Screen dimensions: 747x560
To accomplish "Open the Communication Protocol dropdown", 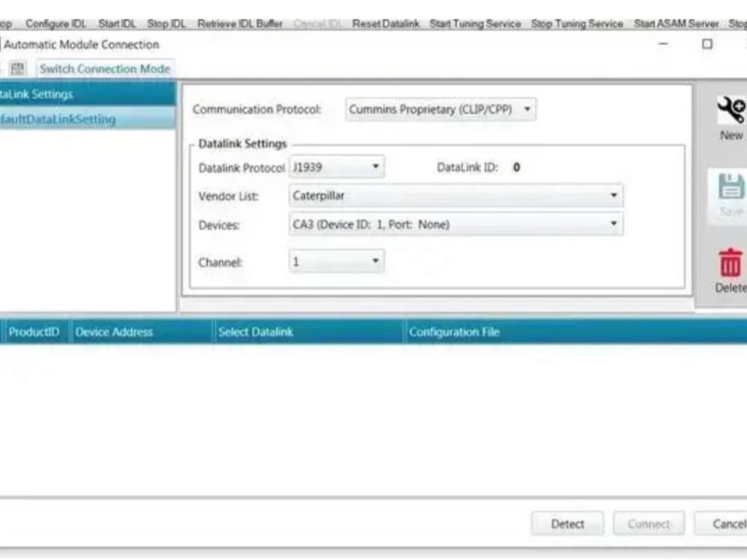I will tap(441, 110).
